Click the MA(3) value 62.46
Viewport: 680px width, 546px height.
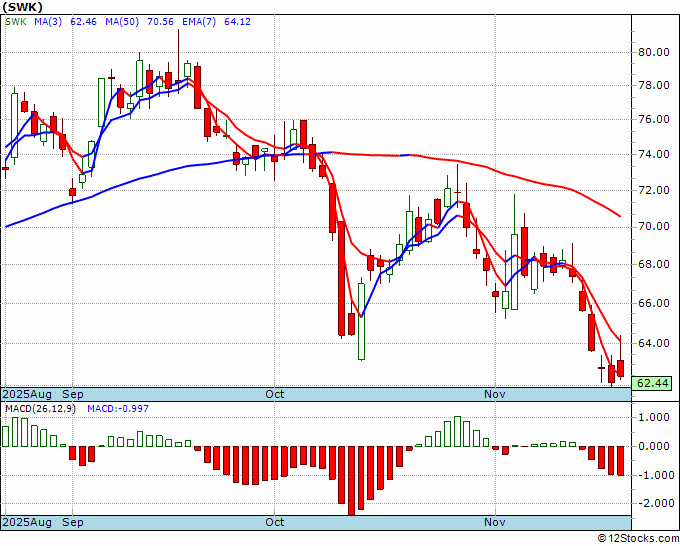click(x=83, y=22)
